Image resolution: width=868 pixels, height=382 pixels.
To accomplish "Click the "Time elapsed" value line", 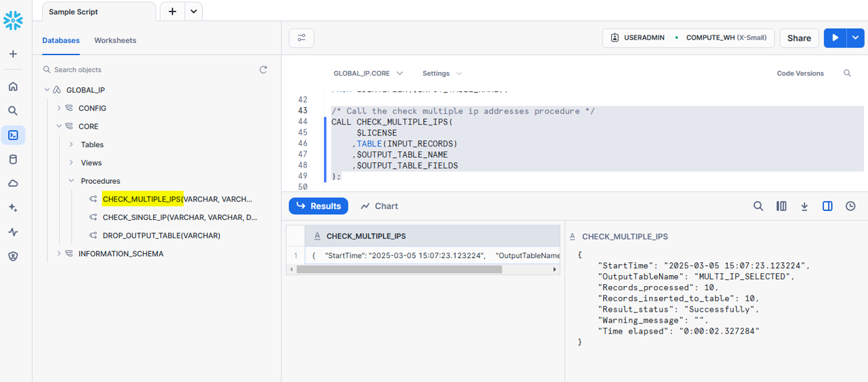I will pyautogui.click(x=678, y=331).
